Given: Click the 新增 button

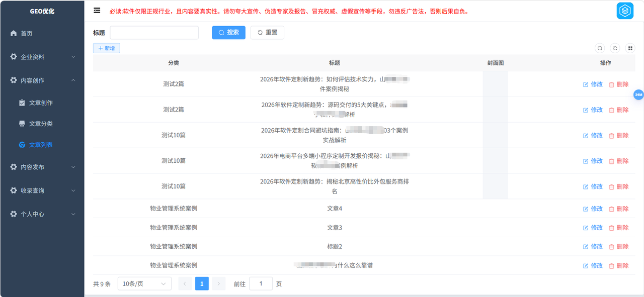Looking at the screenshot, I should [x=106, y=48].
